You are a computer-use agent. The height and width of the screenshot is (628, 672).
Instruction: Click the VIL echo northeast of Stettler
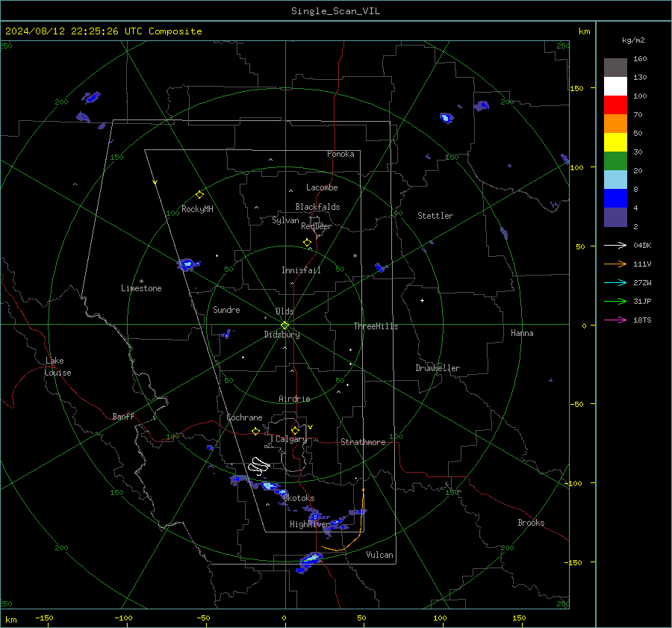click(x=447, y=117)
